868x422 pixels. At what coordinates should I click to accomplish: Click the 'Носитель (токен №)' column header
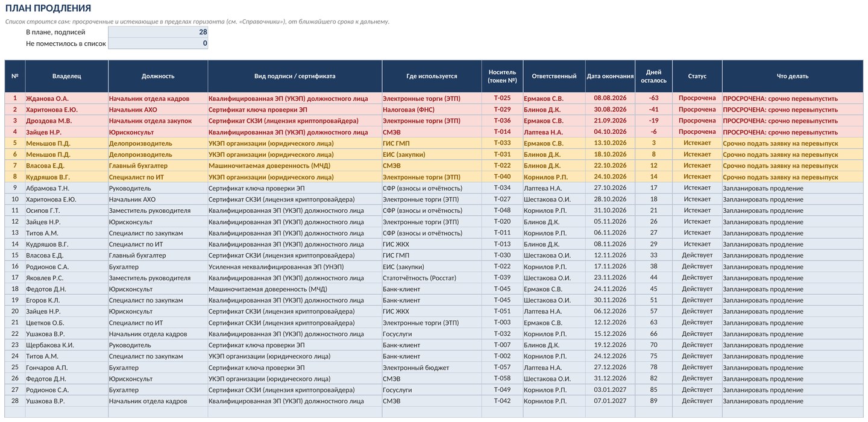[502, 76]
